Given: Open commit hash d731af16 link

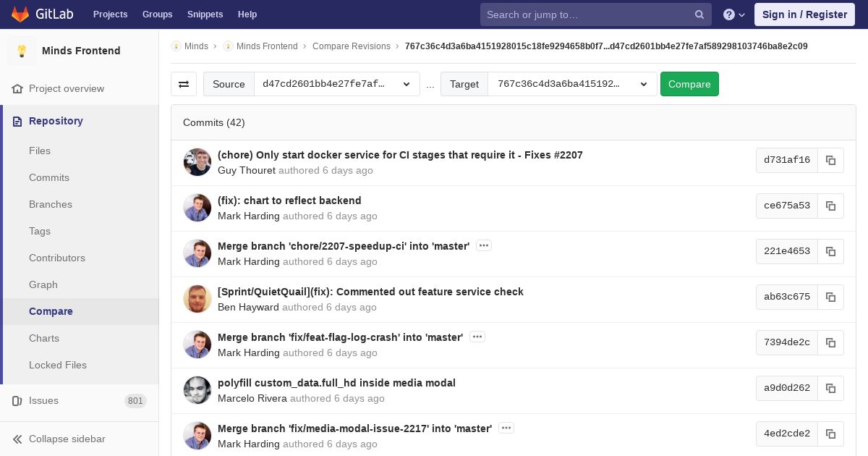Looking at the screenshot, I should [x=787, y=160].
